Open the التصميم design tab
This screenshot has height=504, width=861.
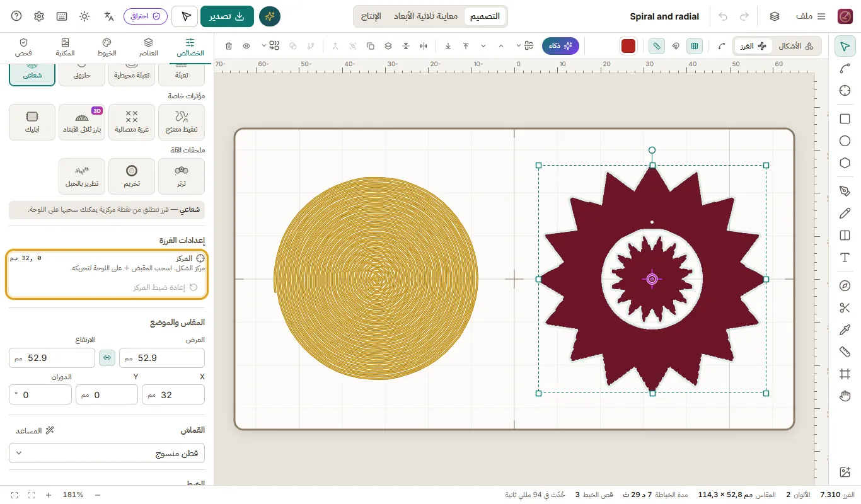485,16
